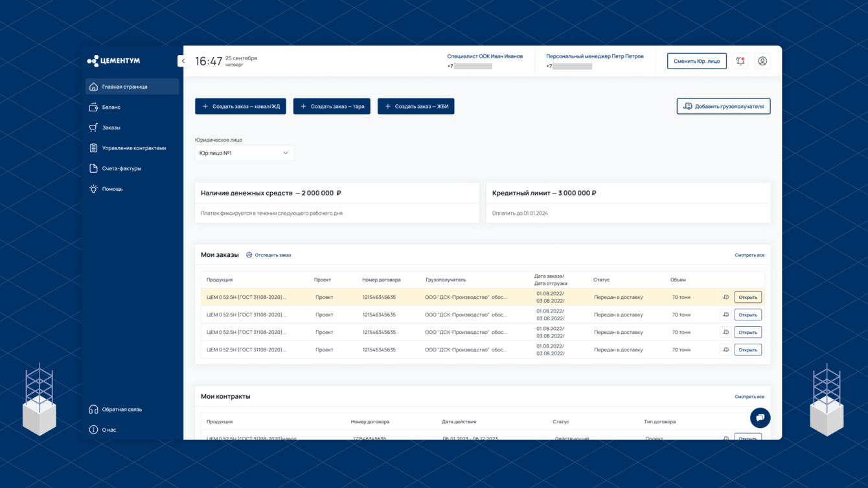Click the 16:47 clock display
Viewport: 868px width, 488px height.
(x=209, y=61)
